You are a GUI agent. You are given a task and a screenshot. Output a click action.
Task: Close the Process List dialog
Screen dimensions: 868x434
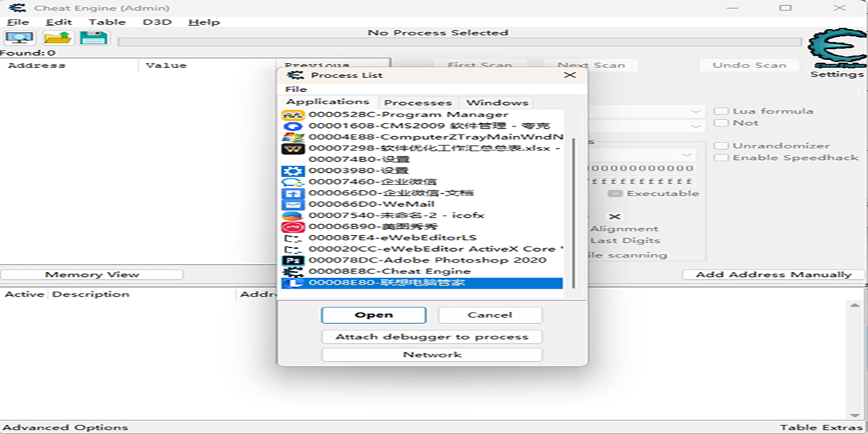click(570, 75)
